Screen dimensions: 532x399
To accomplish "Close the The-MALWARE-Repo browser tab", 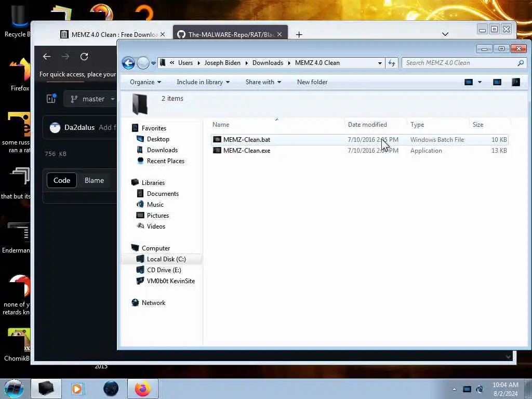I will 279,34.
